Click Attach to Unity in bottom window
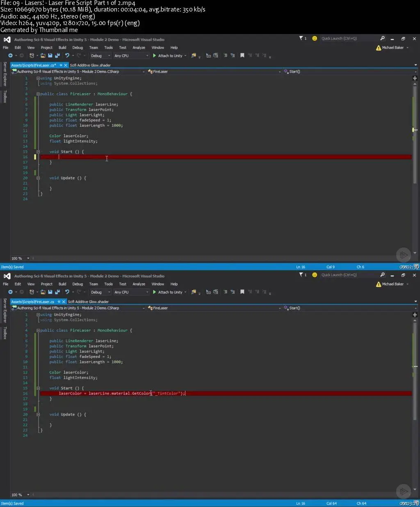 [x=170, y=292]
